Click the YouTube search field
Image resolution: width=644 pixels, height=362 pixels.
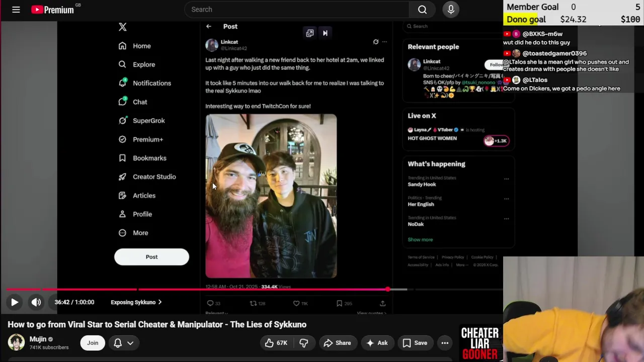coord(297,10)
